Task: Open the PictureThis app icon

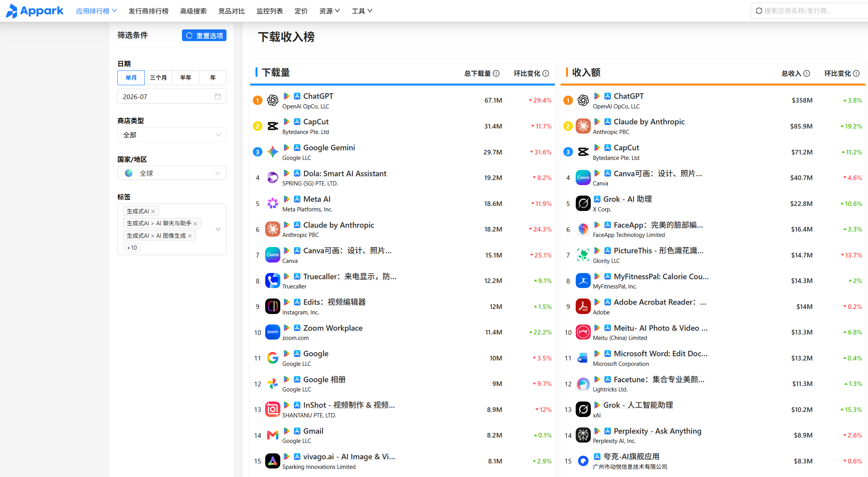Action: pos(583,255)
